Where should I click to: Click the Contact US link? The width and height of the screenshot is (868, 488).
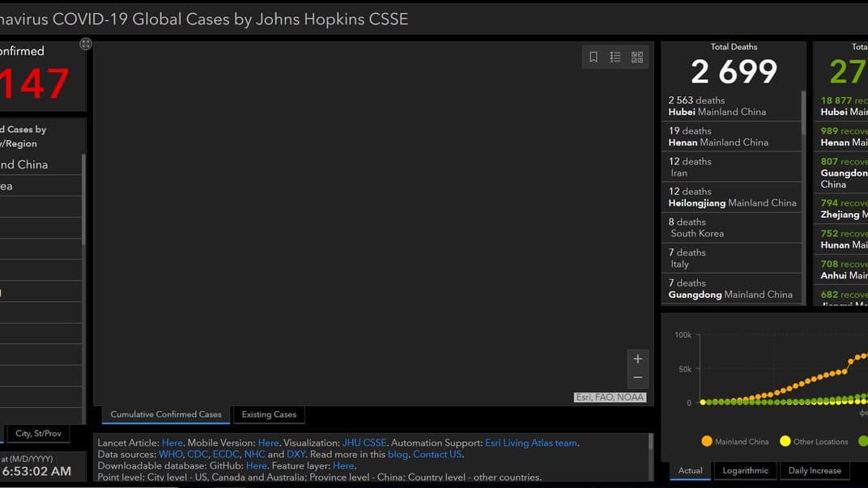(x=437, y=455)
